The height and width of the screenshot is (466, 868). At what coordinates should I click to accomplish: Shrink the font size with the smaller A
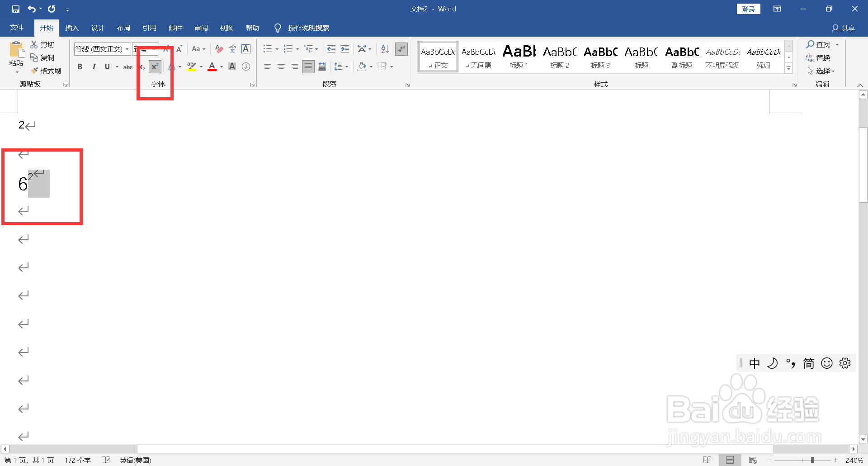(179, 49)
